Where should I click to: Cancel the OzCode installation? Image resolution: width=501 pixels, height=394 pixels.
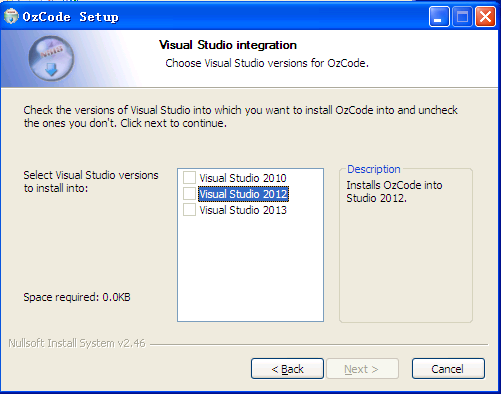pos(448,369)
